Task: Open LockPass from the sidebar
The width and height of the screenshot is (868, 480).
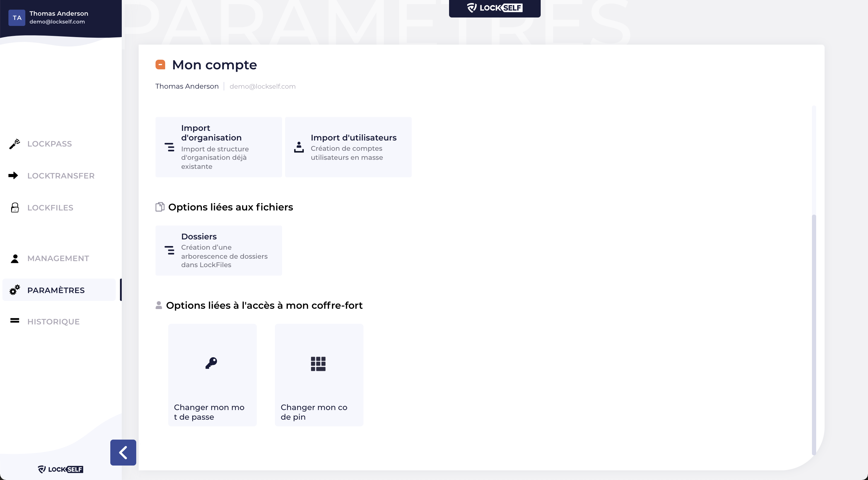Action: pos(49,144)
